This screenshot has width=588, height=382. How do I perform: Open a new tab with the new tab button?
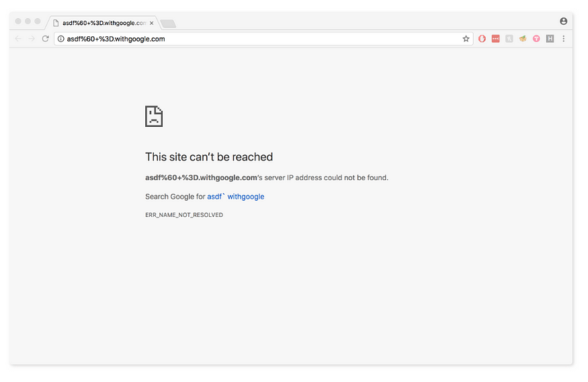[168, 23]
